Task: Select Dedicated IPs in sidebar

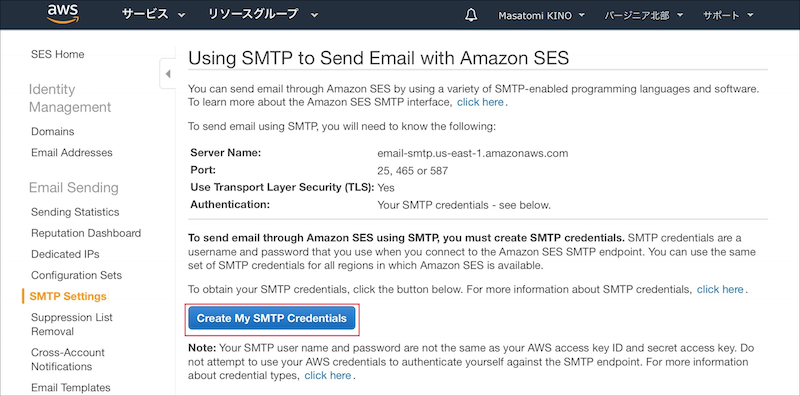Action: point(65,254)
